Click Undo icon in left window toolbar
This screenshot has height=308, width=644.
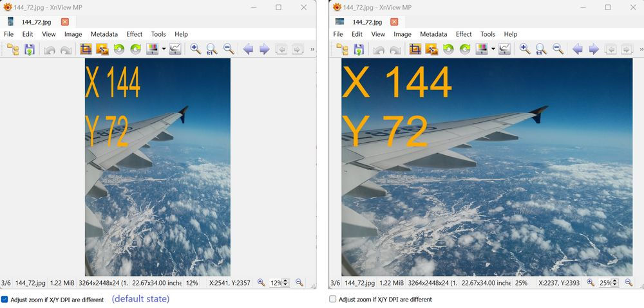click(50, 50)
